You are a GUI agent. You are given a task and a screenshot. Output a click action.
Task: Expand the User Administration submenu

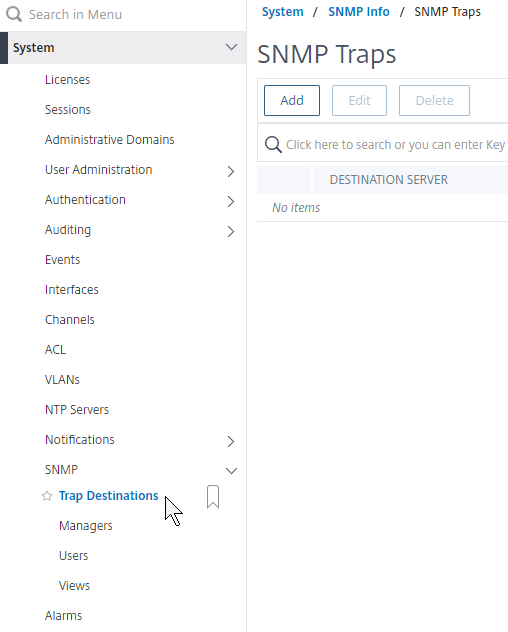[231, 171]
